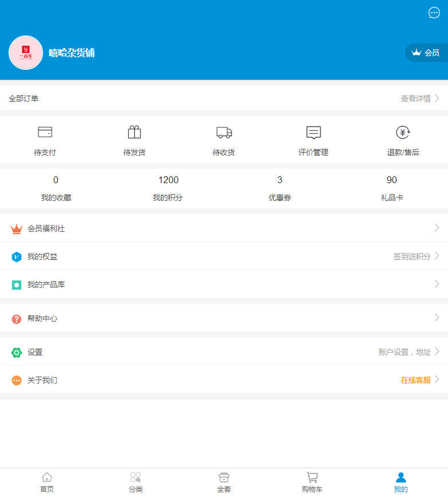Switch to the 分类 category tab
This screenshot has height=498, width=448.
pos(136,482)
